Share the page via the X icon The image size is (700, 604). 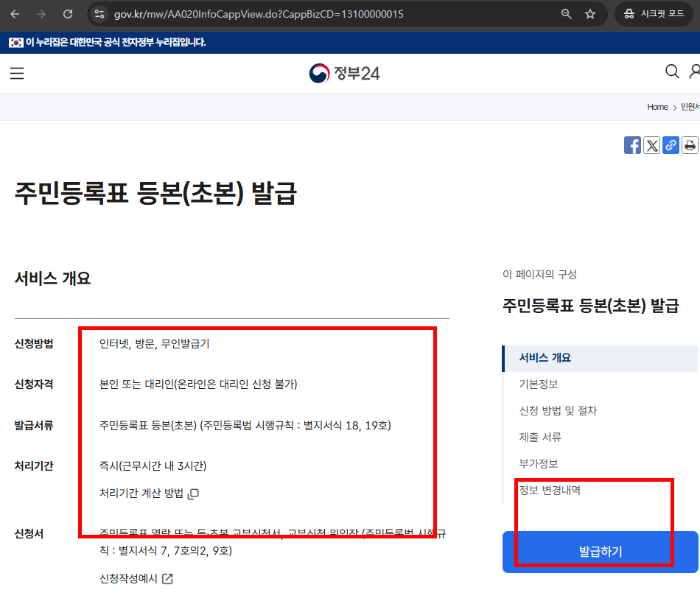(651, 145)
